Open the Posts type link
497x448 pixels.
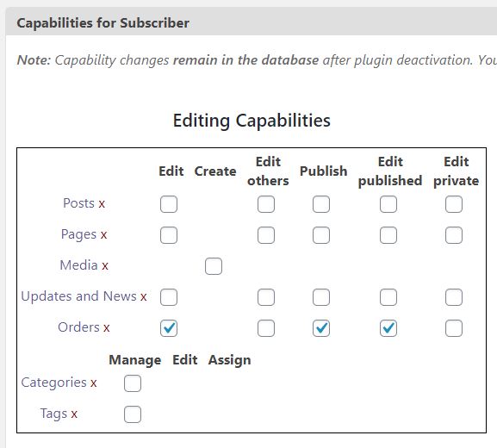[x=78, y=203]
